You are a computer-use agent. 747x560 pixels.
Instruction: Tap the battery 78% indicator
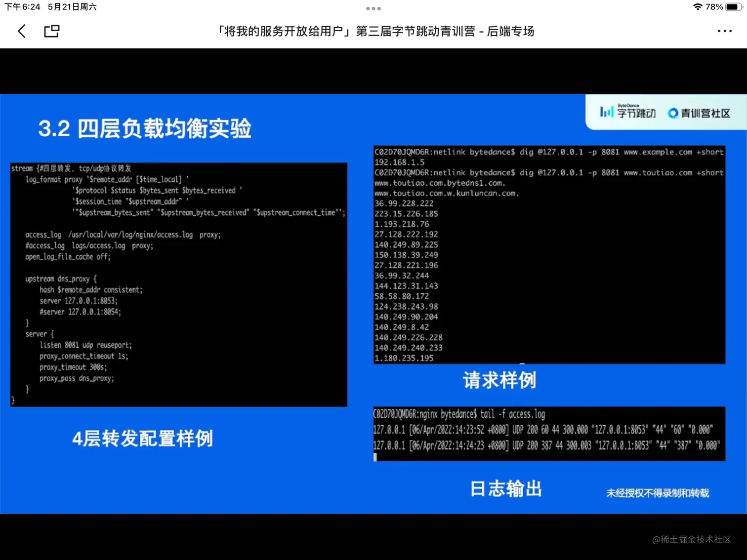[x=724, y=7]
